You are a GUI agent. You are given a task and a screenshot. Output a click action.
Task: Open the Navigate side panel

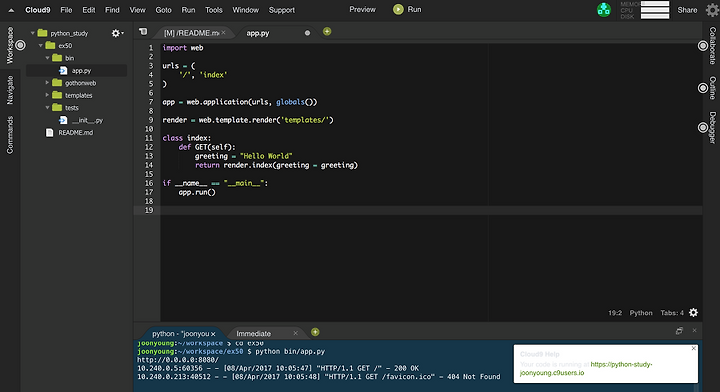10,90
